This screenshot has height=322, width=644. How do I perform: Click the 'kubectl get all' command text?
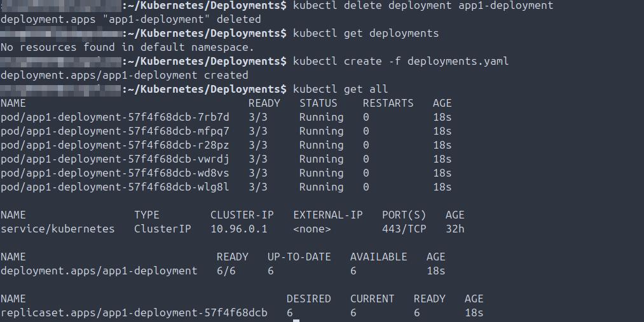[x=340, y=89]
